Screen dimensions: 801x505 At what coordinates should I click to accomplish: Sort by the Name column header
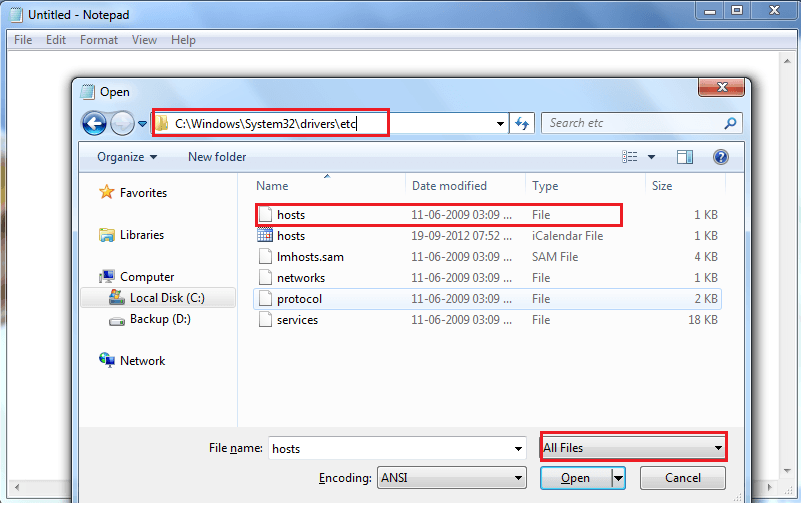[x=272, y=186]
